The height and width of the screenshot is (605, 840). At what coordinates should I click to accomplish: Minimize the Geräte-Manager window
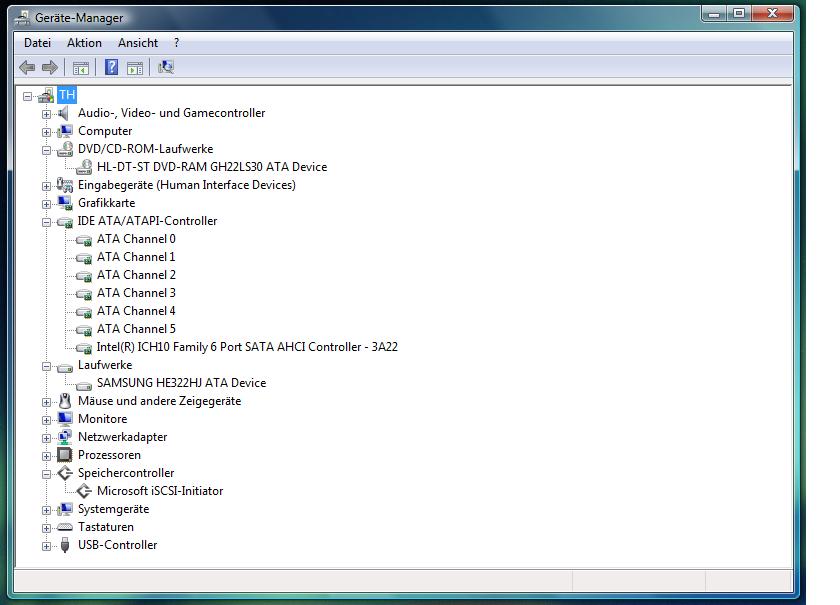[x=714, y=13]
